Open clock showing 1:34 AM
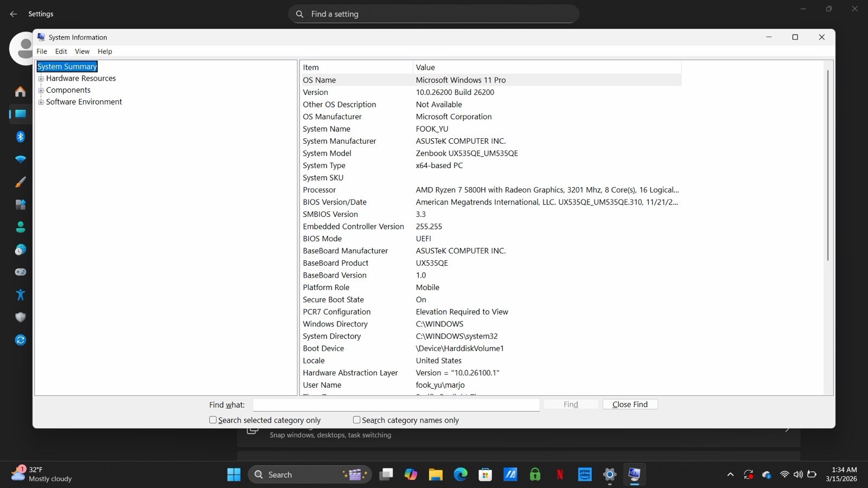Screen dimensions: 868x488 click(841, 474)
